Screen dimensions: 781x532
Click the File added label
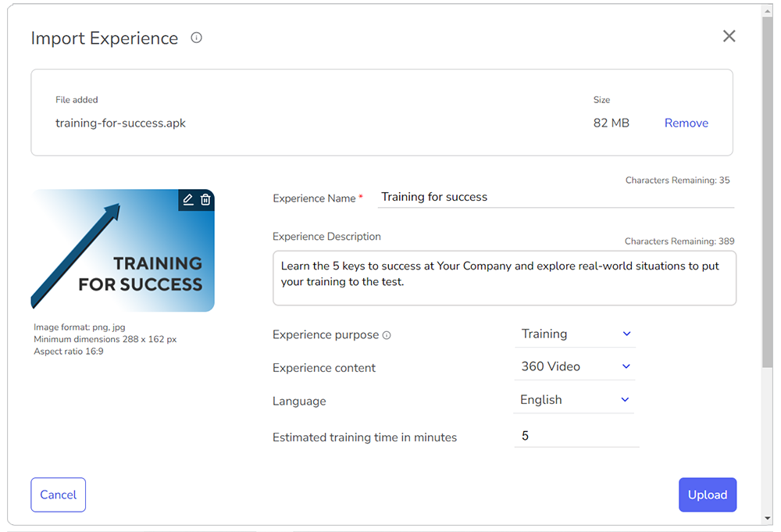pyautogui.click(x=77, y=100)
